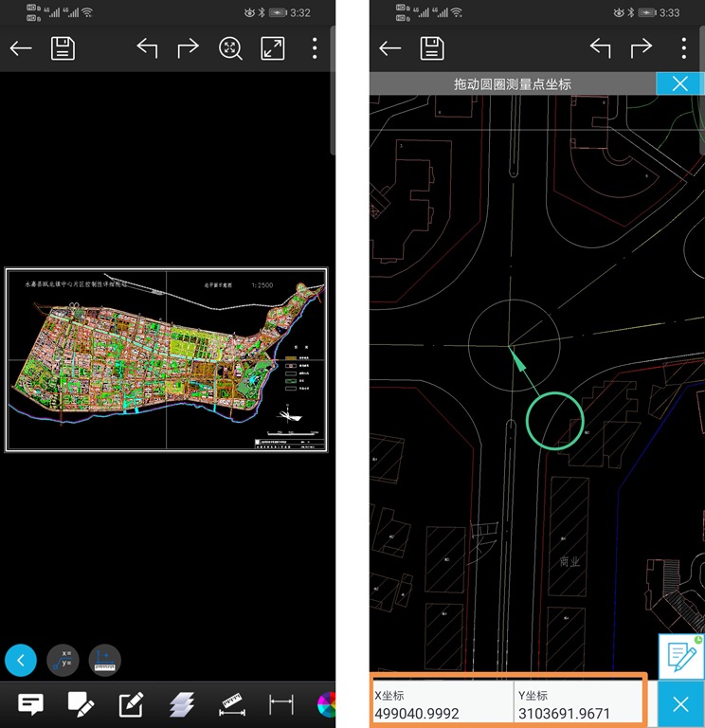Close the bottom coordinate results panel
This screenshot has height=728, width=705.
tap(679, 703)
